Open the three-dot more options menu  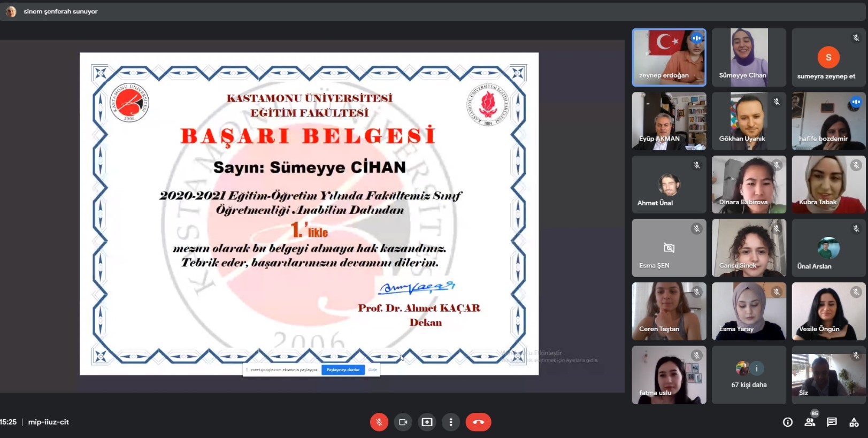click(x=451, y=422)
